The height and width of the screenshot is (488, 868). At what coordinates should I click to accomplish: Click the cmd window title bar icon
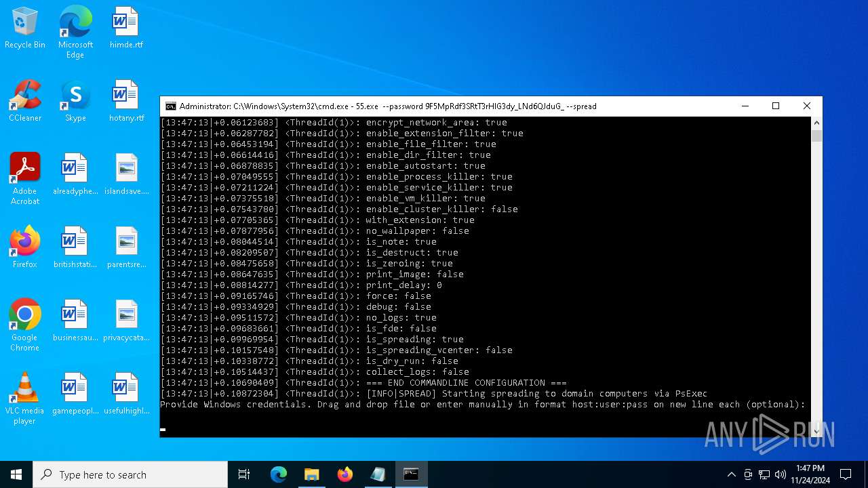point(171,106)
